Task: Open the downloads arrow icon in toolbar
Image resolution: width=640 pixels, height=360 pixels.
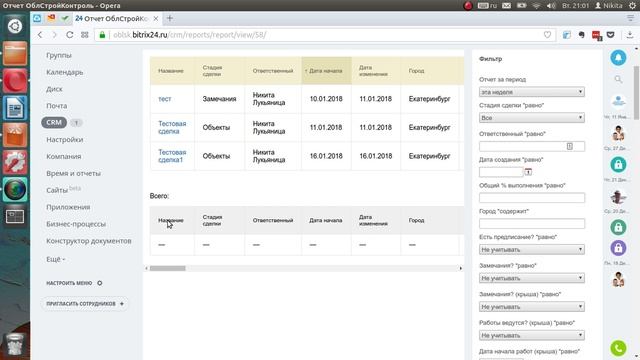Action: pyautogui.click(x=630, y=35)
